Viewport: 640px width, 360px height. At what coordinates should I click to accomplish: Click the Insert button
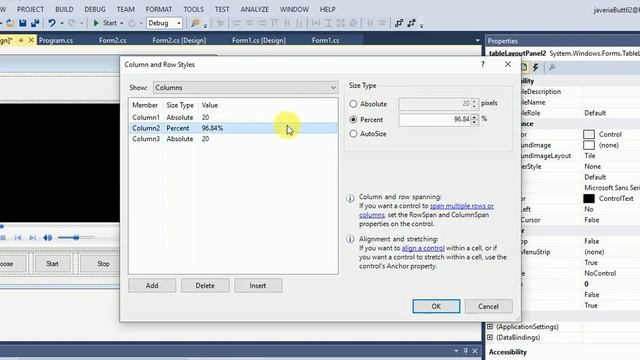pyautogui.click(x=258, y=286)
